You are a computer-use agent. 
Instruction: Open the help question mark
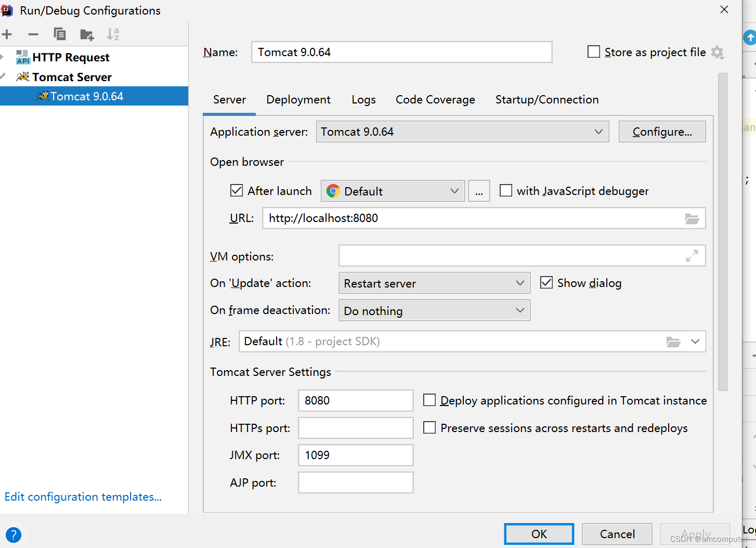[14, 534]
